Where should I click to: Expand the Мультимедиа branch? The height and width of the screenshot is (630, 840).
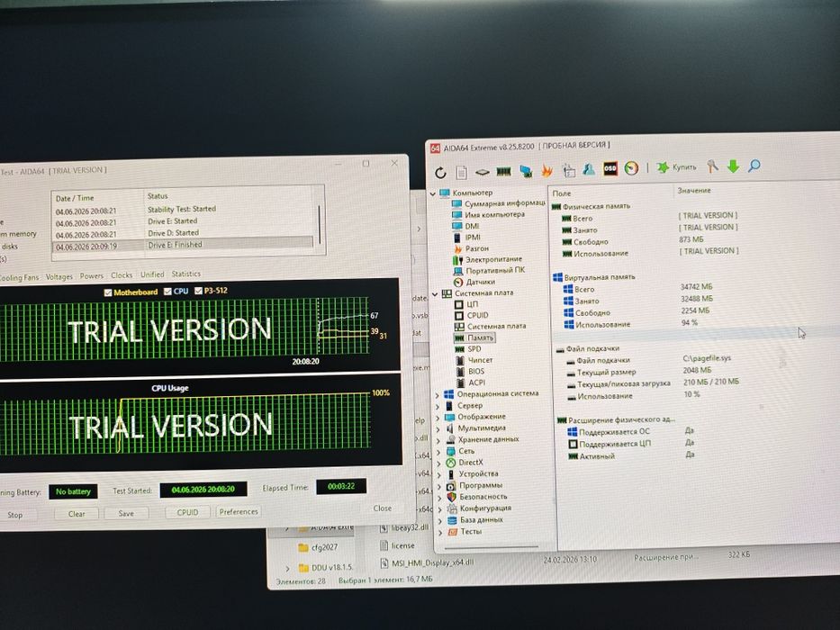click(x=438, y=429)
